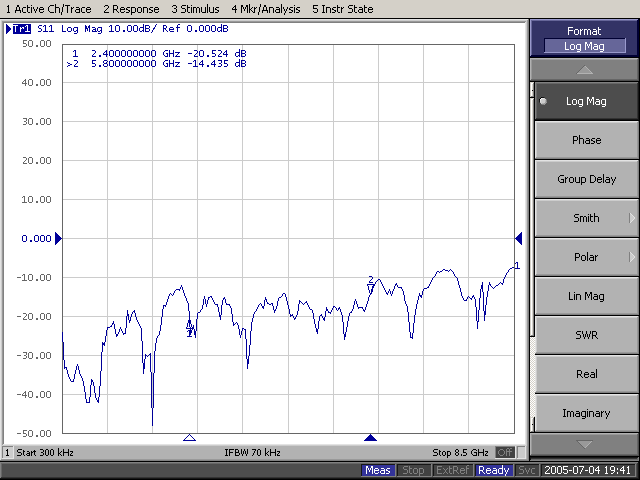Screen dimensions: 640x480
Task: Click the softkey menu down arrow
Action: coord(584,444)
